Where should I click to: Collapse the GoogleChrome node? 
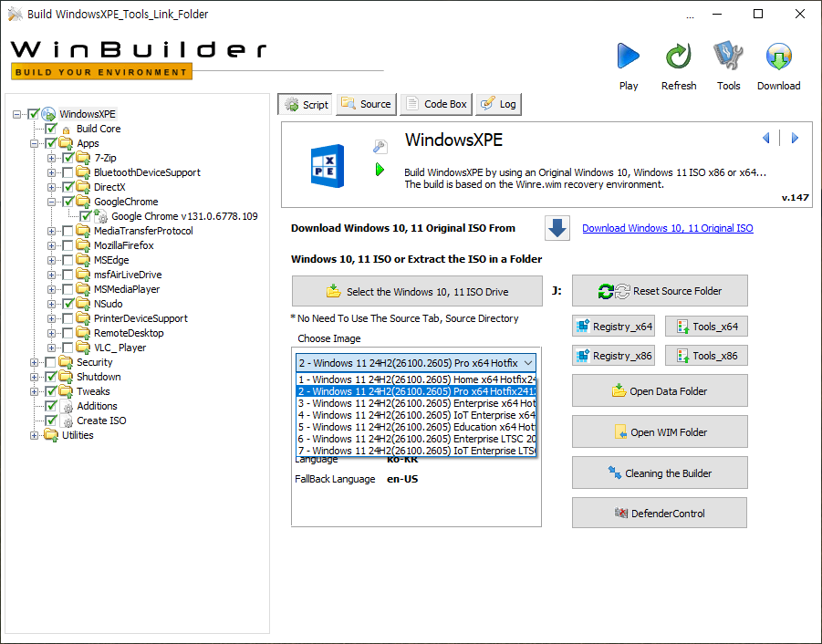point(51,202)
